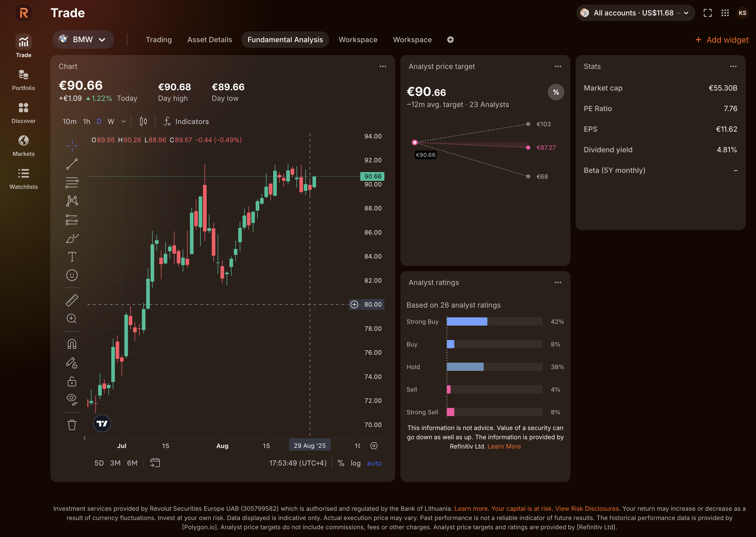756x537 pixels.
Task: Choose the brush drawing tool
Action: click(x=72, y=238)
